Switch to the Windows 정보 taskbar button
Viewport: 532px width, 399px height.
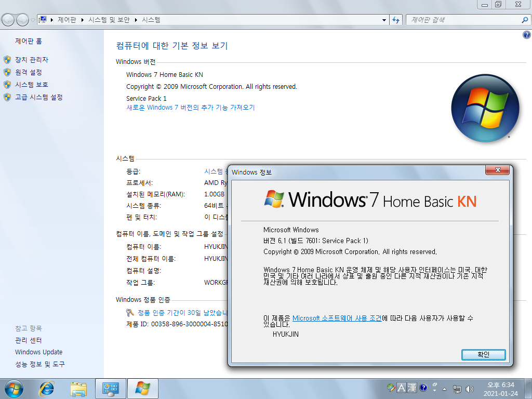[x=142, y=389]
